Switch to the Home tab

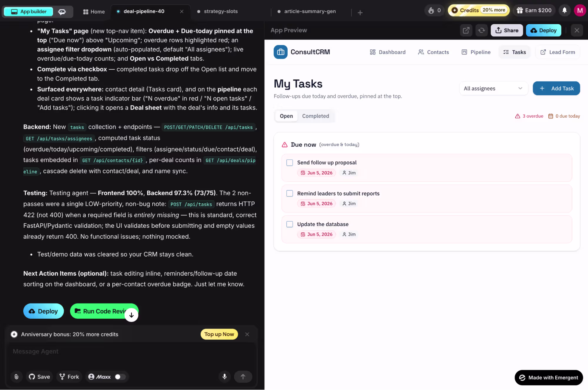click(x=94, y=11)
